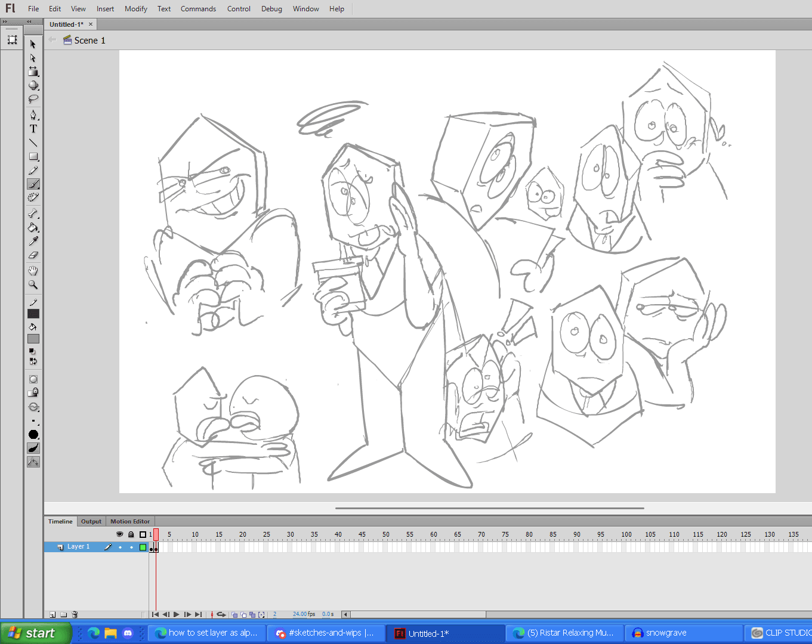Toggle Layer 1 outline view green square

[x=143, y=547]
